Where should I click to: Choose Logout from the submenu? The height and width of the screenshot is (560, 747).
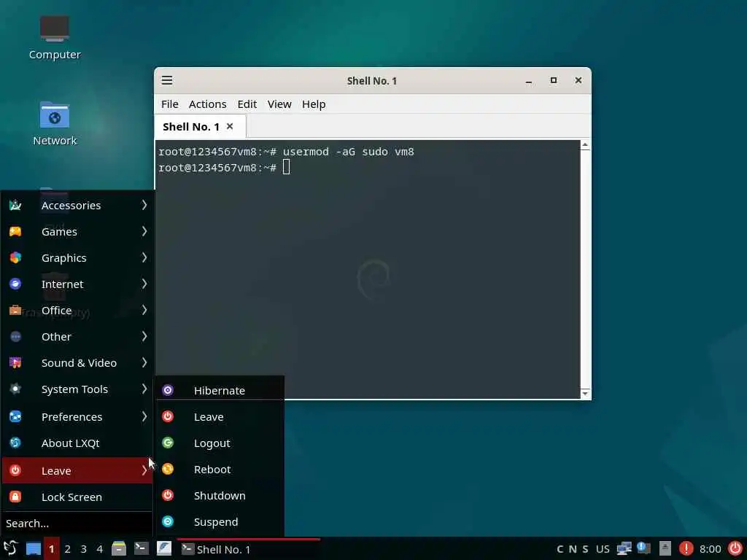[220, 443]
